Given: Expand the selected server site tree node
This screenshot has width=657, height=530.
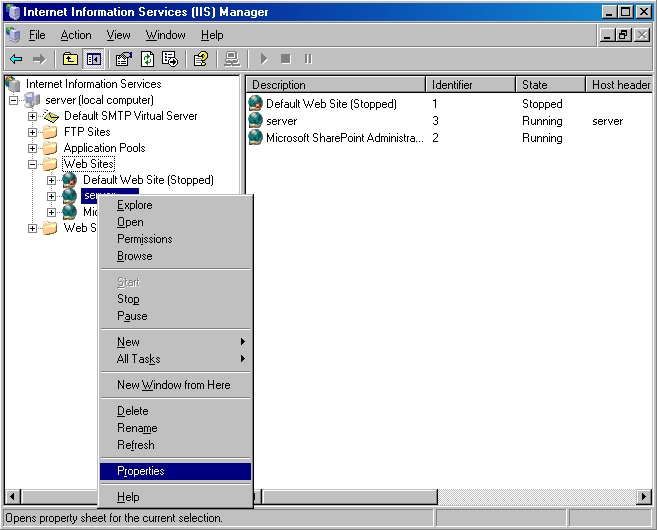Looking at the screenshot, I should (x=51, y=196).
